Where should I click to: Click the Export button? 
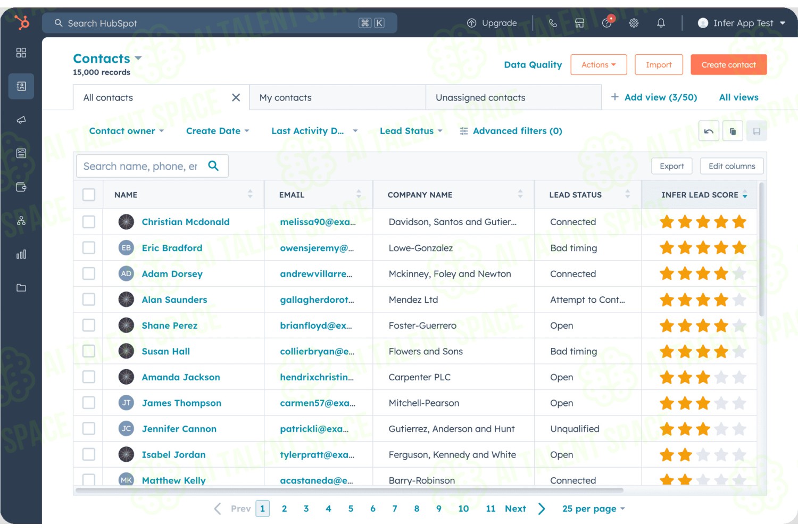(672, 166)
